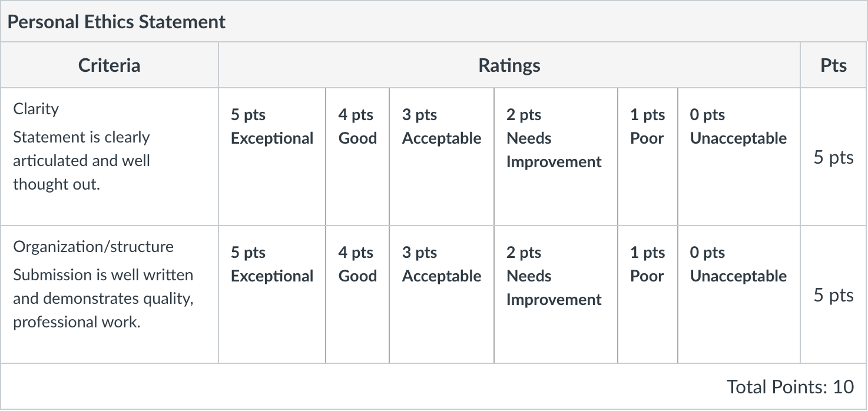Choose Unacceptable 0 pts for Organization/structure
This screenshot has width=868, height=411.
(x=739, y=294)
